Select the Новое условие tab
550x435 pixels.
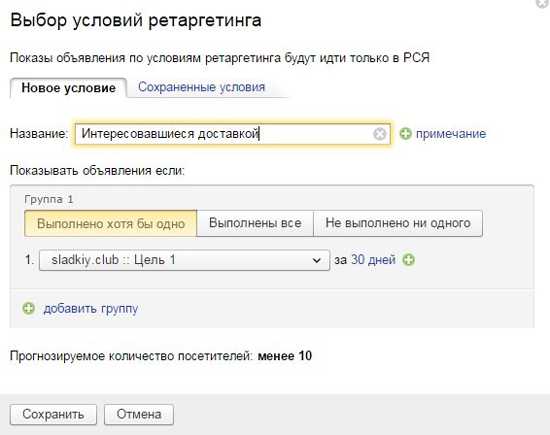[68, 88]
